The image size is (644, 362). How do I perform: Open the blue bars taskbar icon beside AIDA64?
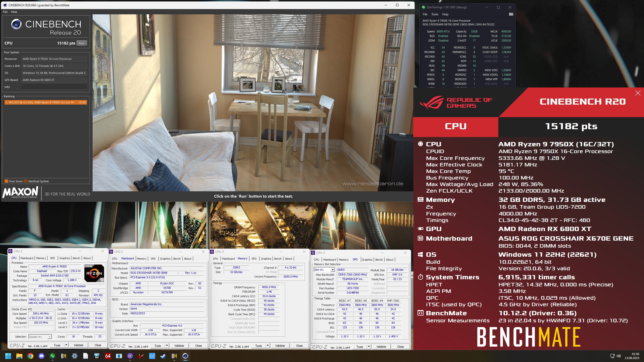[97, 356]
